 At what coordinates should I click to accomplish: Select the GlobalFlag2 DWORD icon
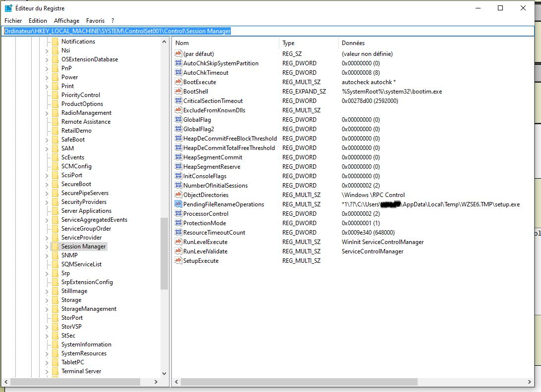[x=178, y=129]
